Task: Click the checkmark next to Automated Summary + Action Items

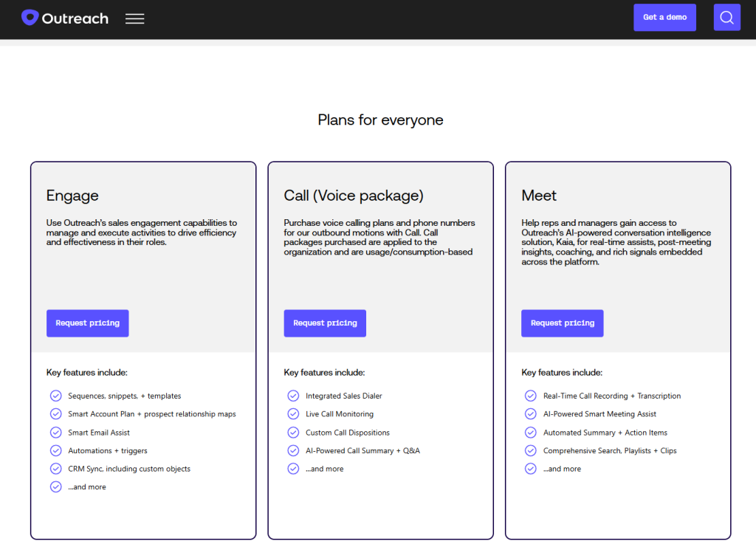Action: point(530,432)
